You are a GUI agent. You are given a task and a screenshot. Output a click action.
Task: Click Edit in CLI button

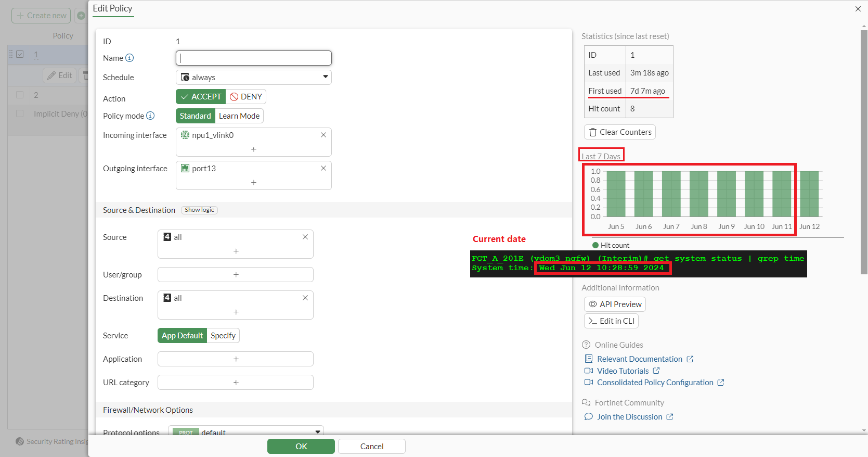pos(612,321)
